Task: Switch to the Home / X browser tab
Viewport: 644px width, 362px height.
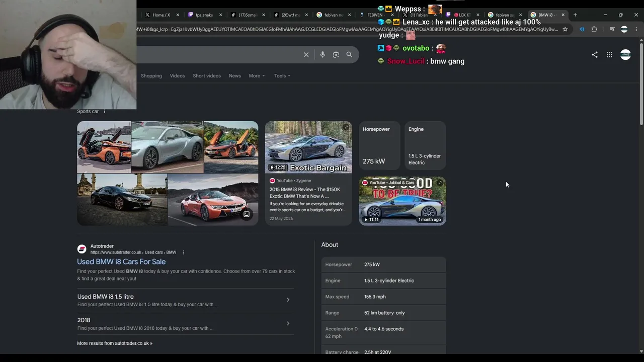Action: click(161, 15)
